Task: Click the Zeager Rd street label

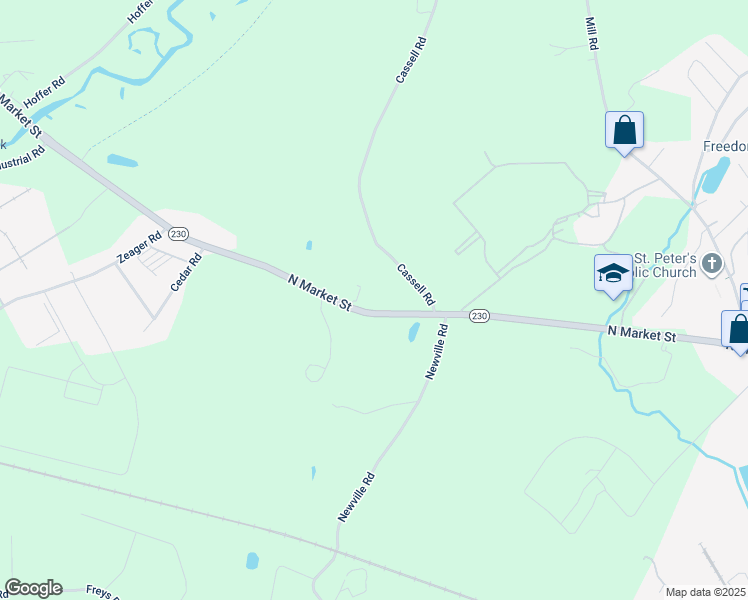Action: click(140, 247)
